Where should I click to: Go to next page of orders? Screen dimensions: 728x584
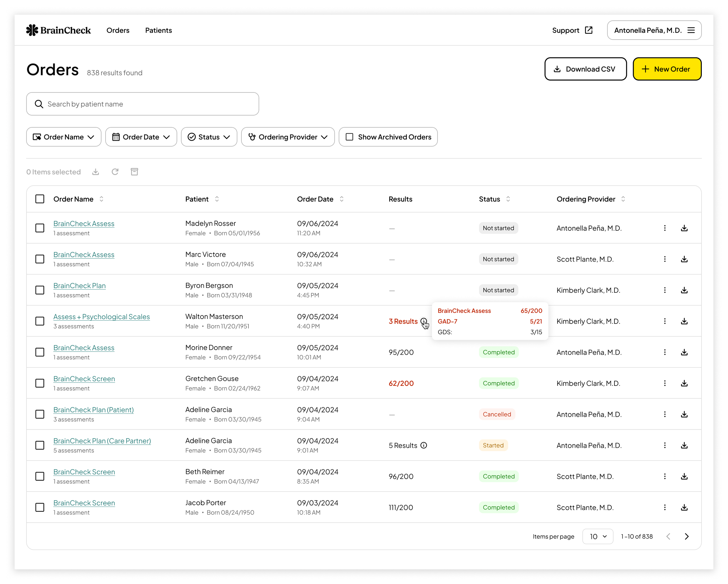tap(686, 537)
